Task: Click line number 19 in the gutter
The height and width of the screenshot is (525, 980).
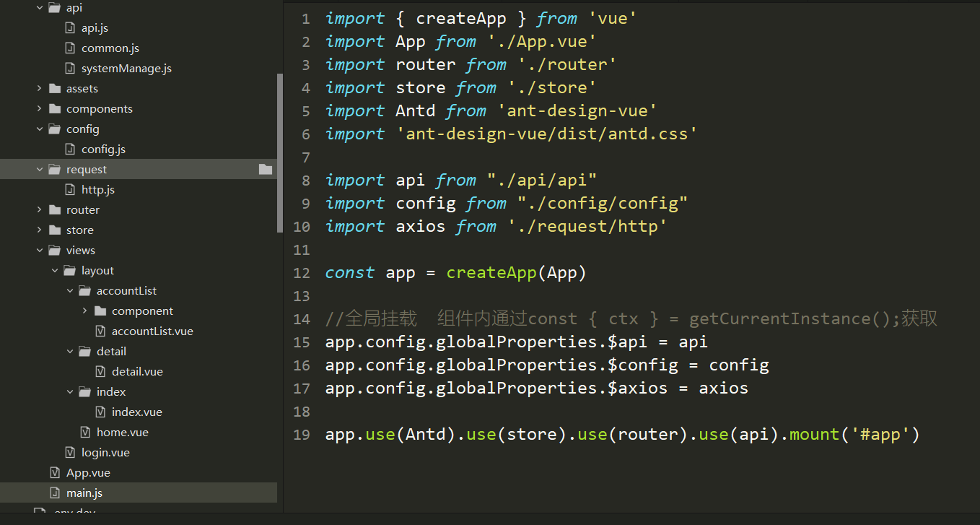Action: pos(302,435)
